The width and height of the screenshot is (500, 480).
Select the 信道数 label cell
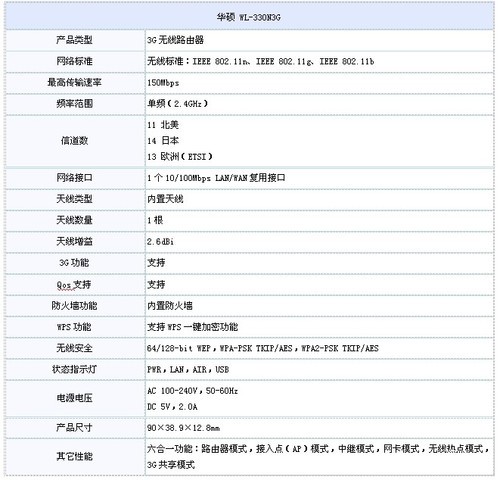click(x=74, y=141)
